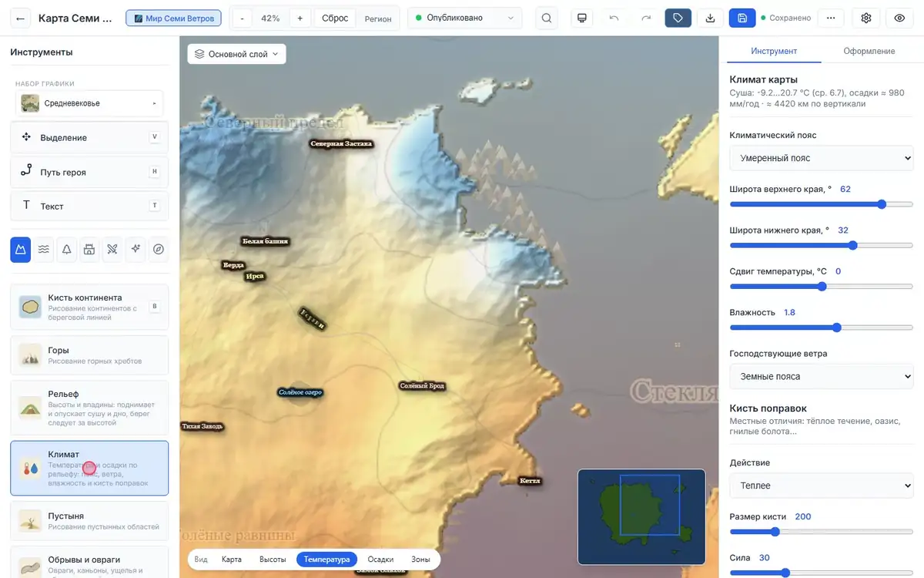The height and width of the screenshot is (578, 924).
Task: Zoom out with the minus button
Action: pos(242,18)
